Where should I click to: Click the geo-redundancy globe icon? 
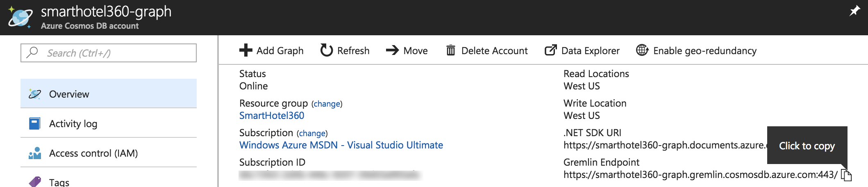(x=642, y=50)
